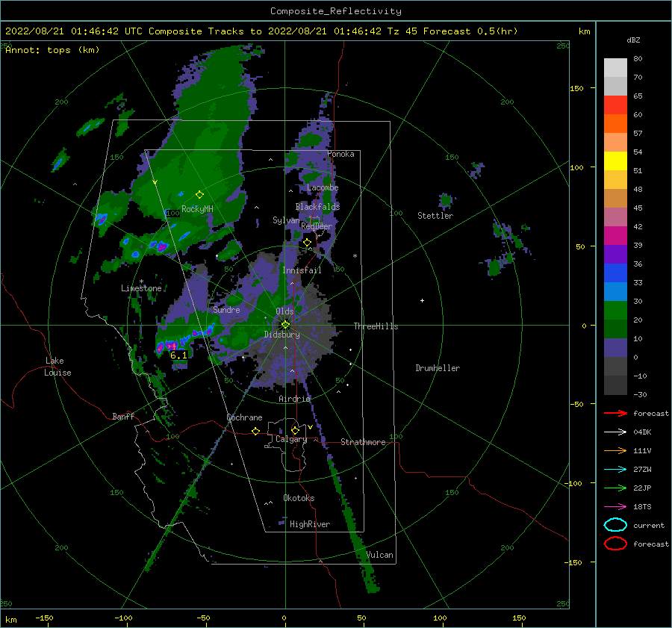Viewport: 672px width, 628px height.
Task: Select the Blackfalds label
Action: click(x=317, y=207)
